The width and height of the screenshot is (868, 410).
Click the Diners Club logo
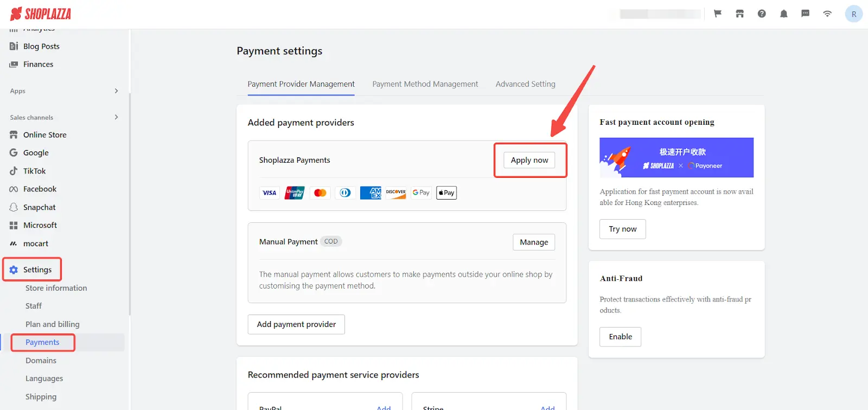click(345, 193)
